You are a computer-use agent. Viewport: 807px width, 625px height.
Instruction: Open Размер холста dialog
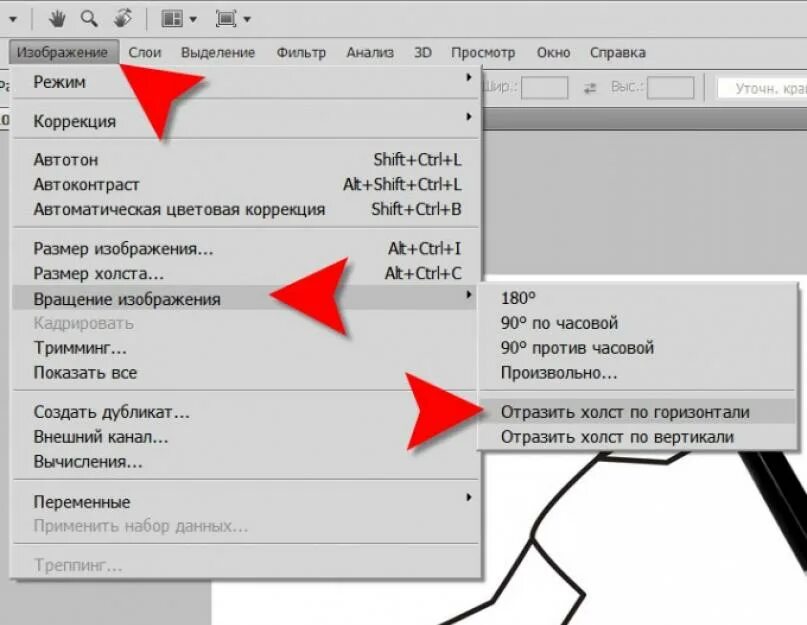tap(246, 273)
